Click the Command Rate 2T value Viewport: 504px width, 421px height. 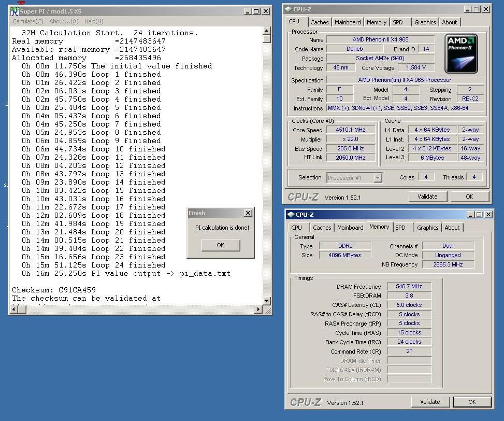point(409,351)
